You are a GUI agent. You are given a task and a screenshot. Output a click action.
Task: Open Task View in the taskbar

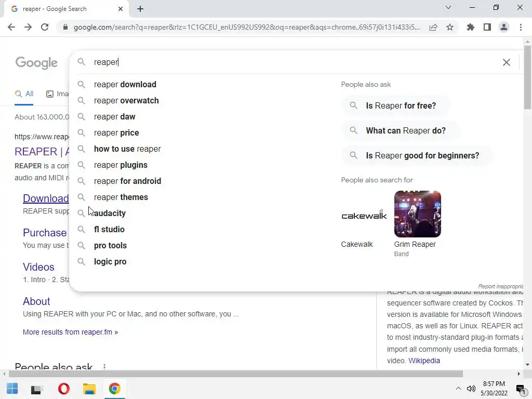36,389
